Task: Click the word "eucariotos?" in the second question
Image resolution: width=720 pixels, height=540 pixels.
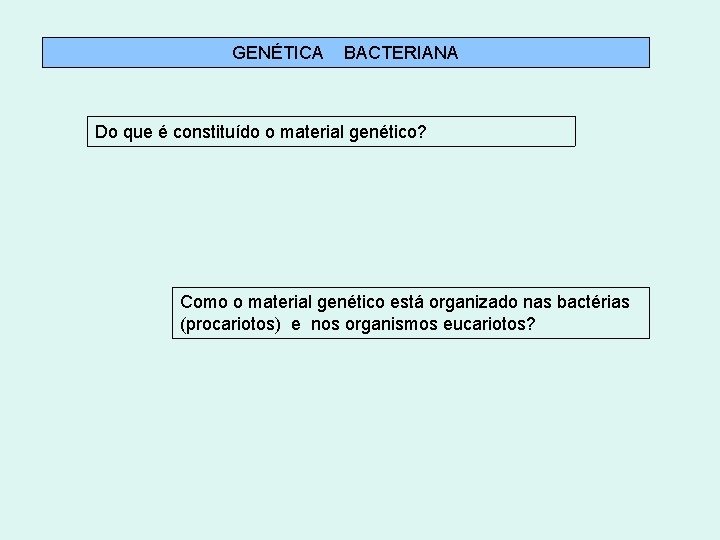Action: tap(488, 325)
